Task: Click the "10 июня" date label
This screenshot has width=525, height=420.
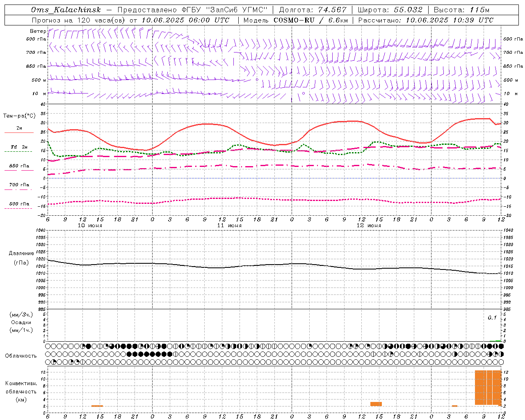Action: 90,226
